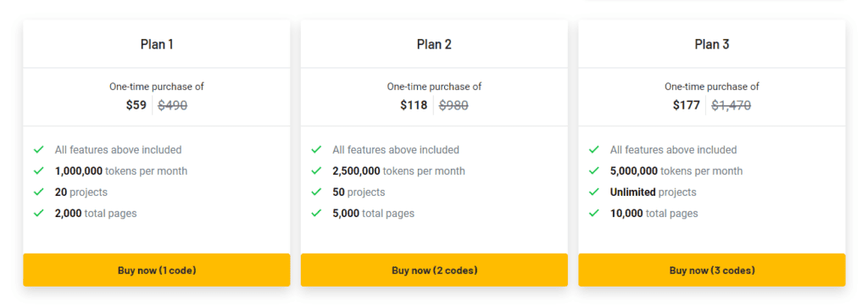The image size is (868, 307).
Task: Click the crossed-out $1,470 price
Action: click(731, 104)
